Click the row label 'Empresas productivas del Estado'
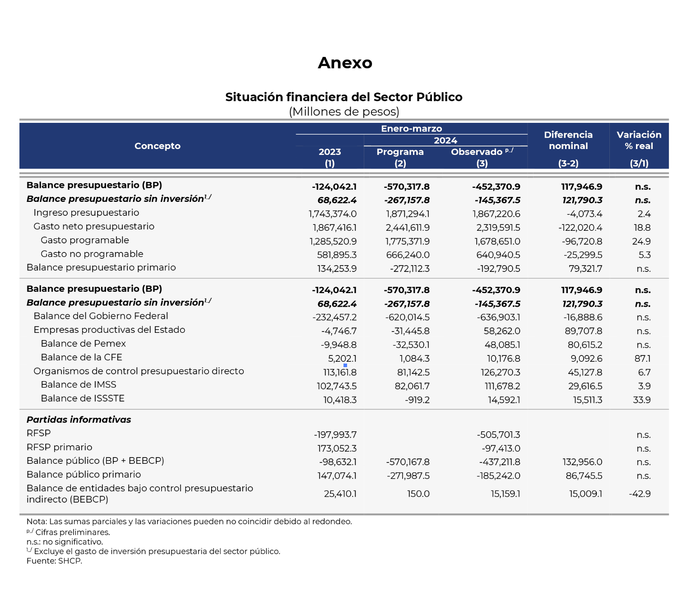 (x=109, y=330)
